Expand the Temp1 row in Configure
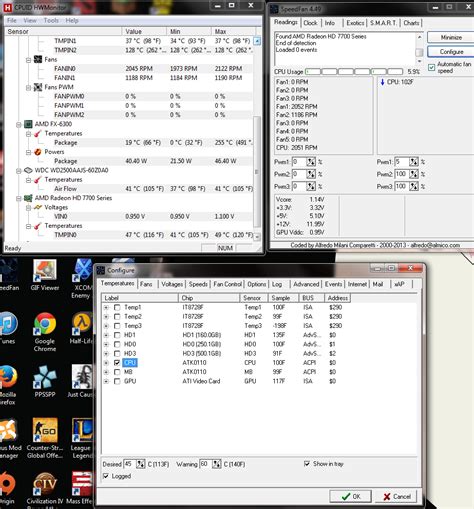 click(106, 307)
